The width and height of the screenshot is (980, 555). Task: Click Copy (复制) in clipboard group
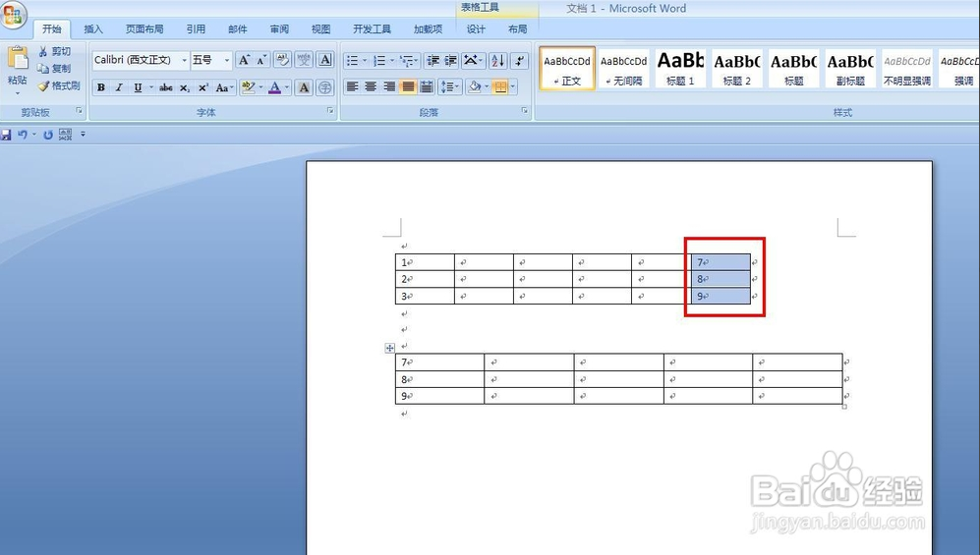(54, 68)
